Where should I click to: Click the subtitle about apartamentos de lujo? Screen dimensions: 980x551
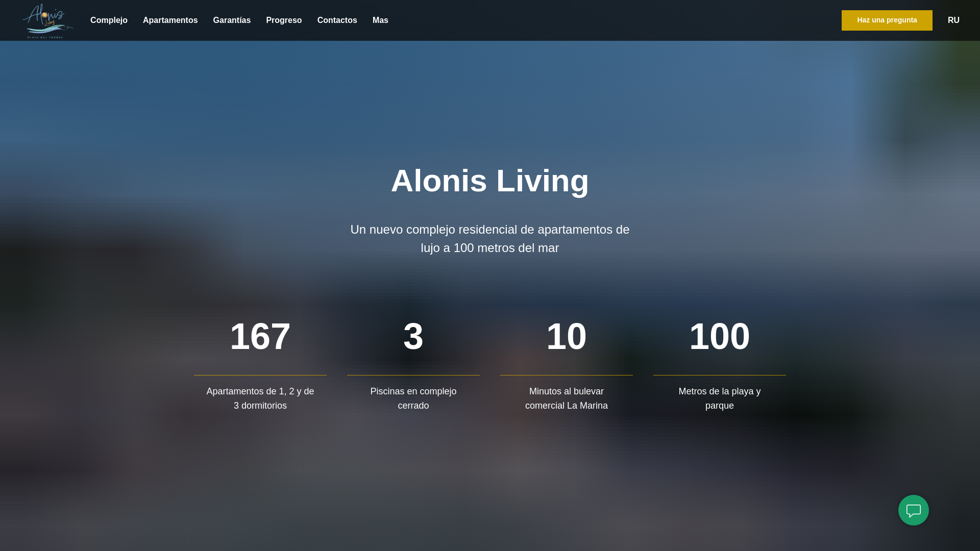pos(490,239)
